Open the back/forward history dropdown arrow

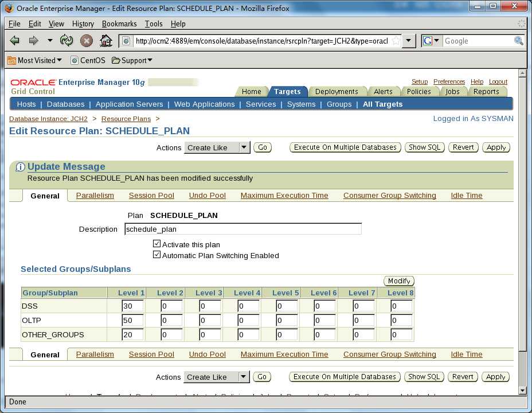pos(50,40)
